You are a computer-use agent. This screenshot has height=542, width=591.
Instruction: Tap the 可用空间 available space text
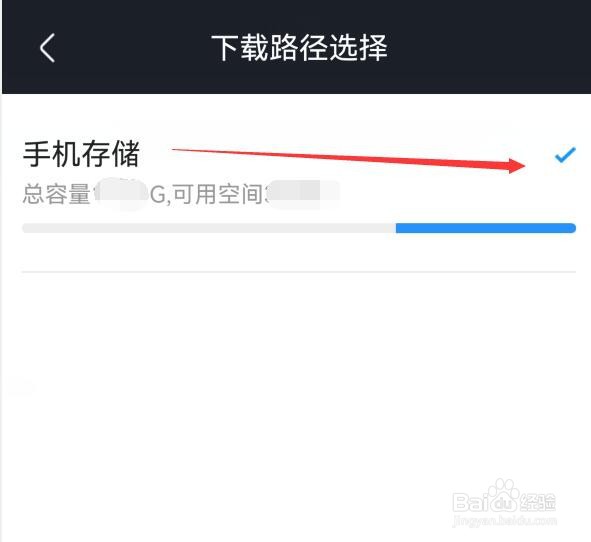point(218,194)
